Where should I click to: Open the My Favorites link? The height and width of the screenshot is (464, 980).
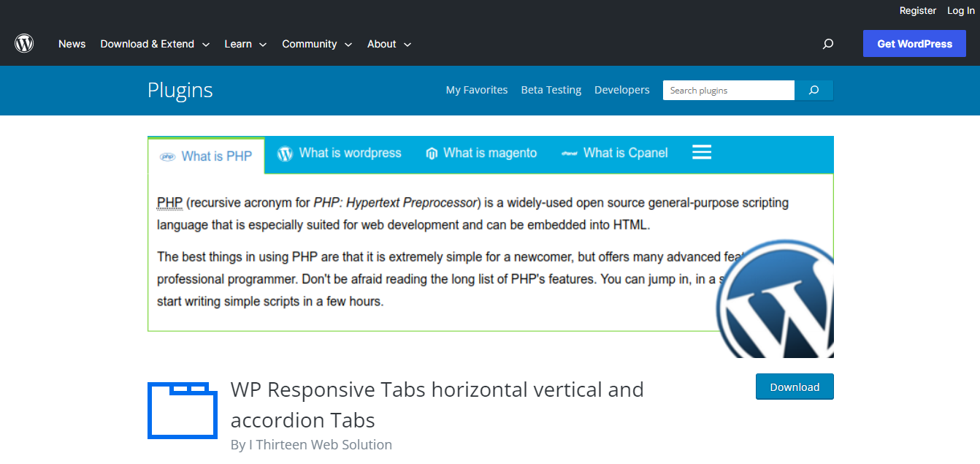477,90
